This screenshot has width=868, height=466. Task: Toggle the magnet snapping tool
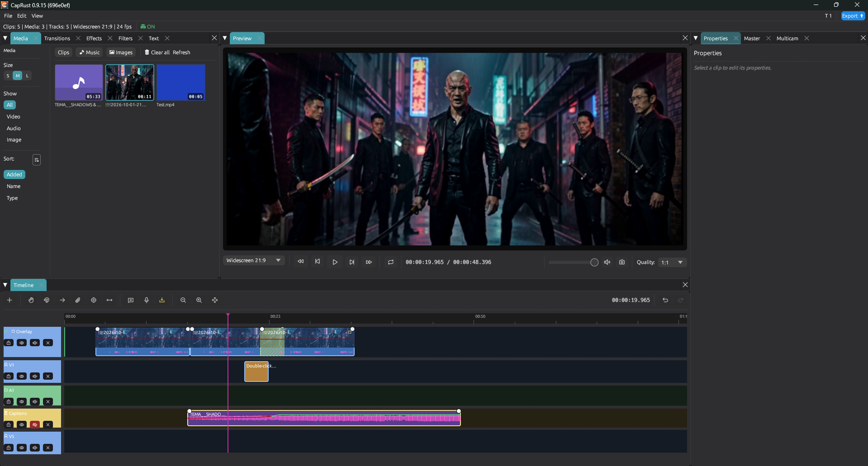pos(47,300)
